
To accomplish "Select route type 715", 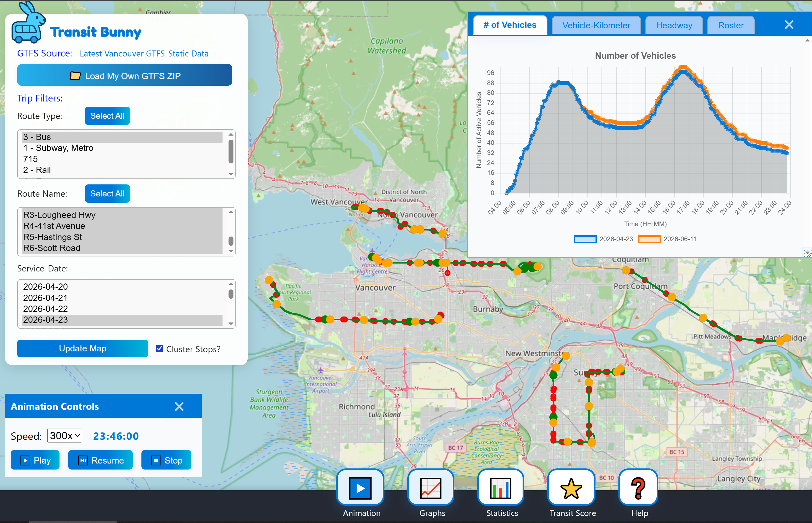I will (x=122, y=159).
